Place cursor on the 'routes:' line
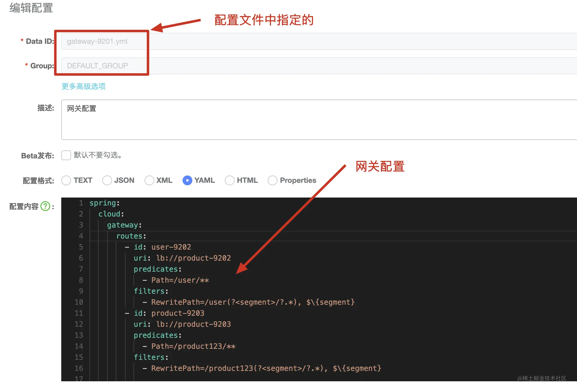The height and width of the screenshot is (392, 577). point(131,236)
